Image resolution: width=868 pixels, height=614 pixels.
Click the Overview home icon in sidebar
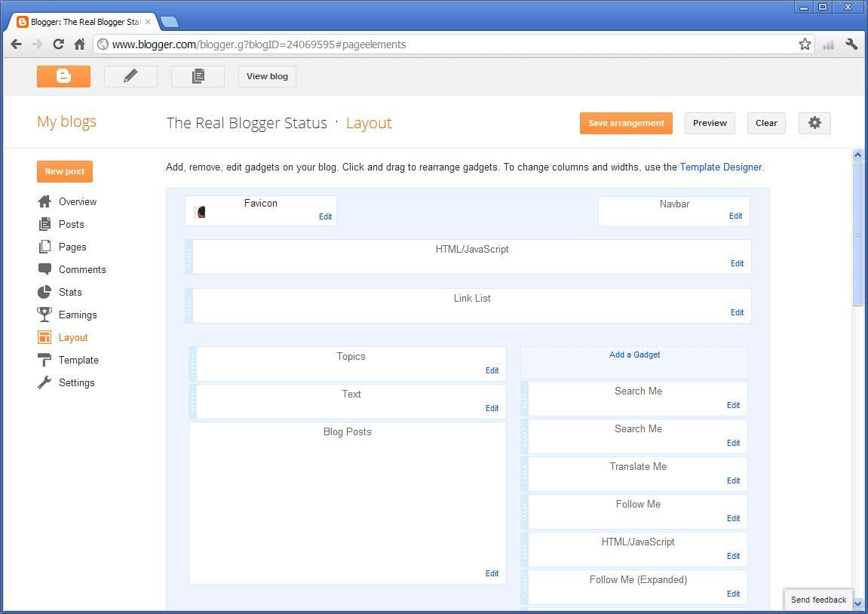pyautogui.click(x=44, y=201)
